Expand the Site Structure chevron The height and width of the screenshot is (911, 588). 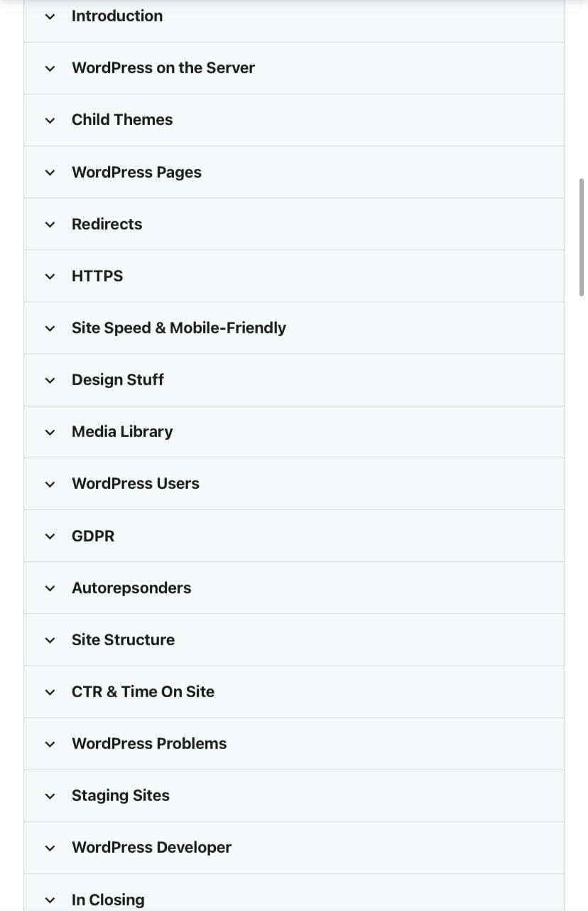click(50, 640)
